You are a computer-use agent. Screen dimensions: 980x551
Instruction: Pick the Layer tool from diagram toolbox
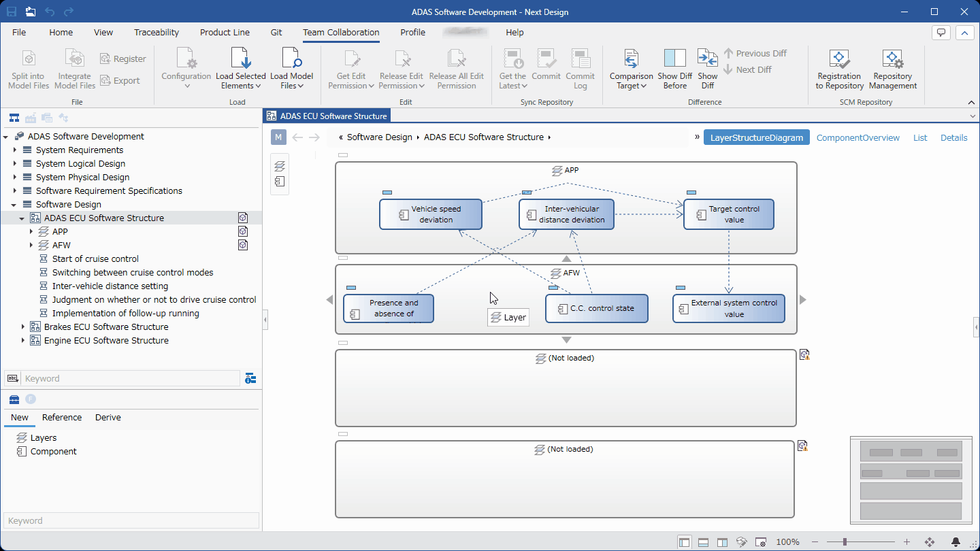click(280, 165)
